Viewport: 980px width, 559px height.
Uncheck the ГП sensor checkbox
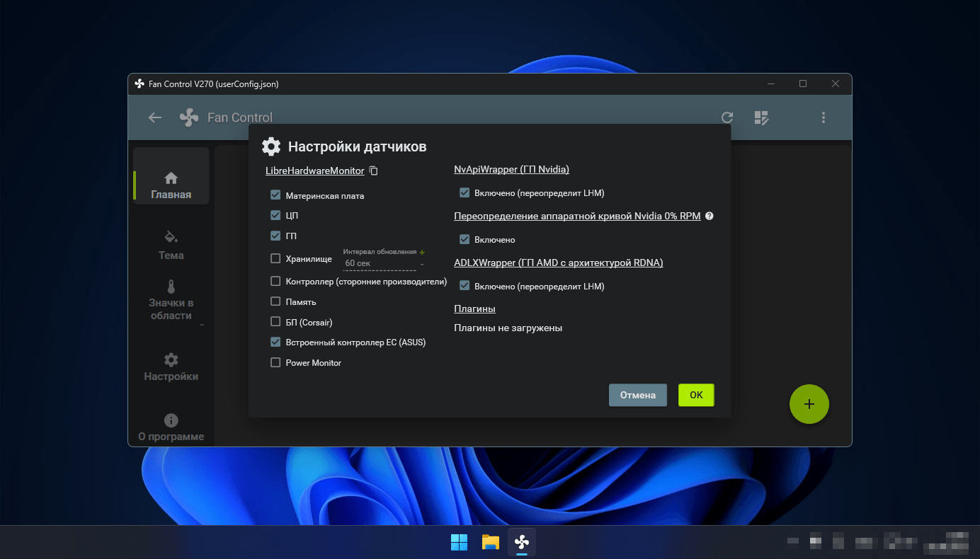pos(275,236)
